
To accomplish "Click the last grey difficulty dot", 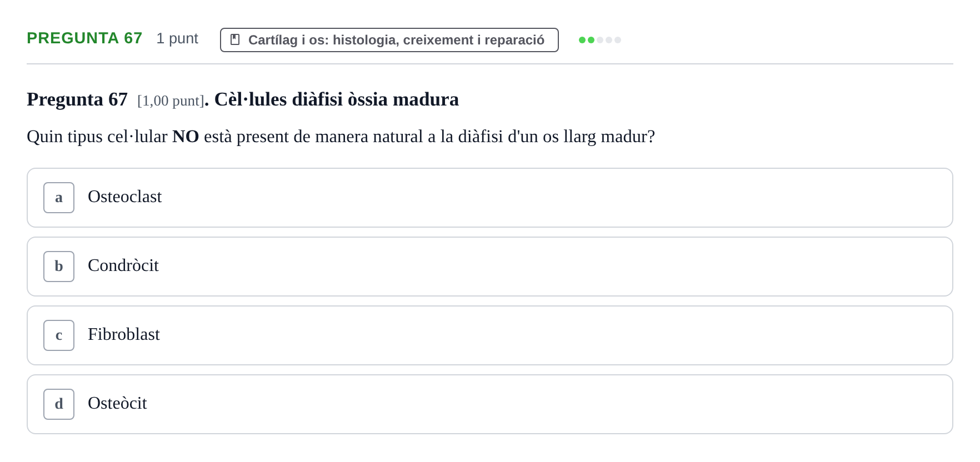I will click(618, 40).
